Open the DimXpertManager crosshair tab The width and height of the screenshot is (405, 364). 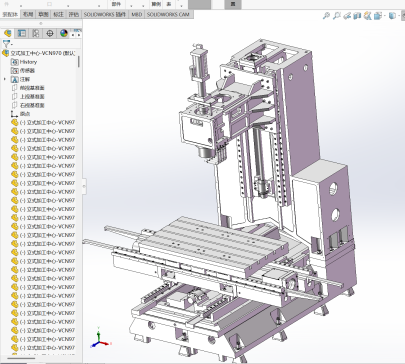click(x=50, y=33)
